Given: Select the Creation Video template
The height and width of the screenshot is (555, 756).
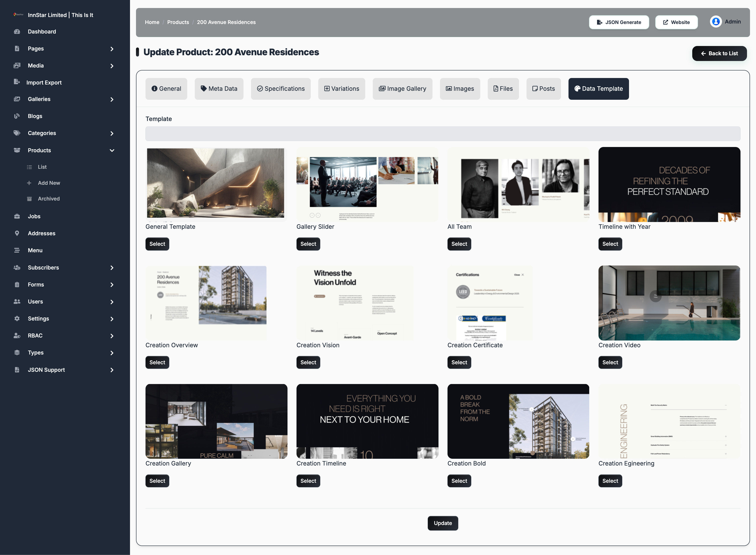Looking at the screenshot, I should 610,362.
